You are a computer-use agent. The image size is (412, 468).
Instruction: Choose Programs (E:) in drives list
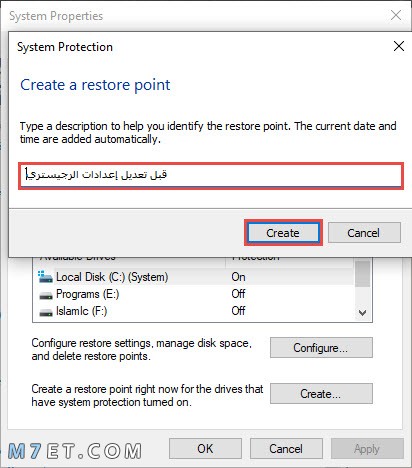pos(193,294)
